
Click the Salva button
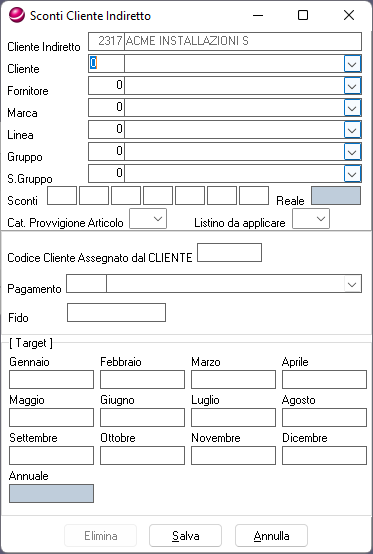[x=185, y=536]
